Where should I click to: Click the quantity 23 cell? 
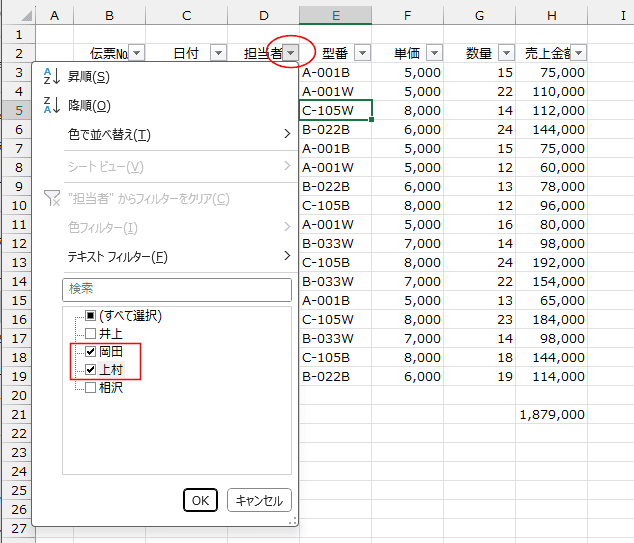[x=479, y=319]
